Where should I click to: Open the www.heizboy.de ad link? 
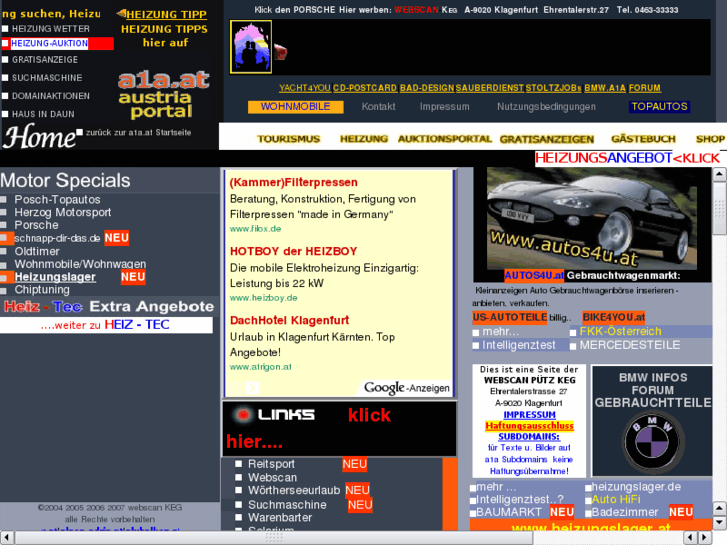coord(263,298)
